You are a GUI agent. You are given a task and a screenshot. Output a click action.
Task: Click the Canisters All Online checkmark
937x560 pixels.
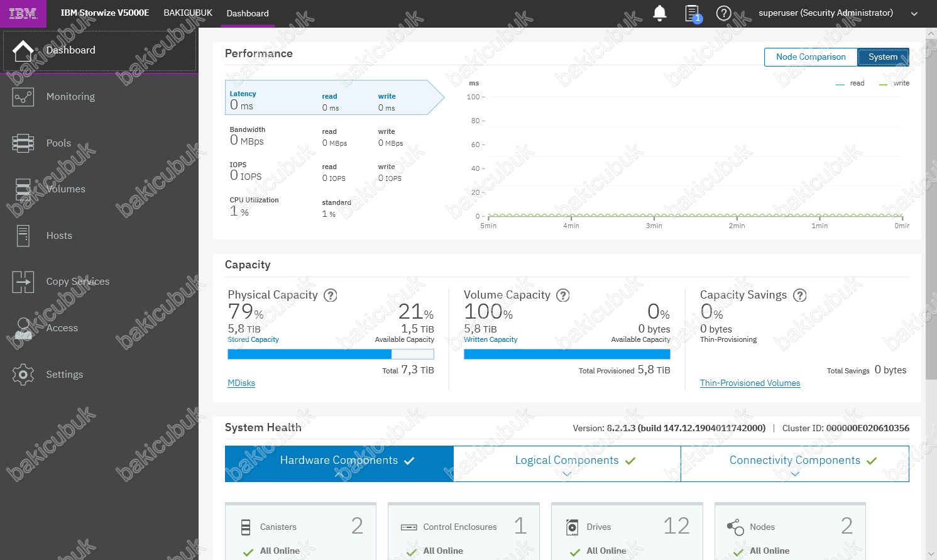point(248,552)
